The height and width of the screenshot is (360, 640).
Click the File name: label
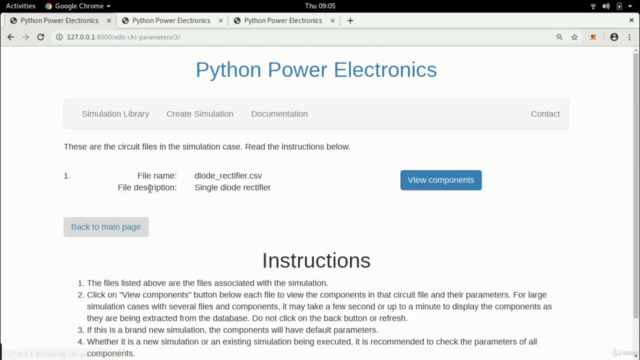(x=157, y=176)
